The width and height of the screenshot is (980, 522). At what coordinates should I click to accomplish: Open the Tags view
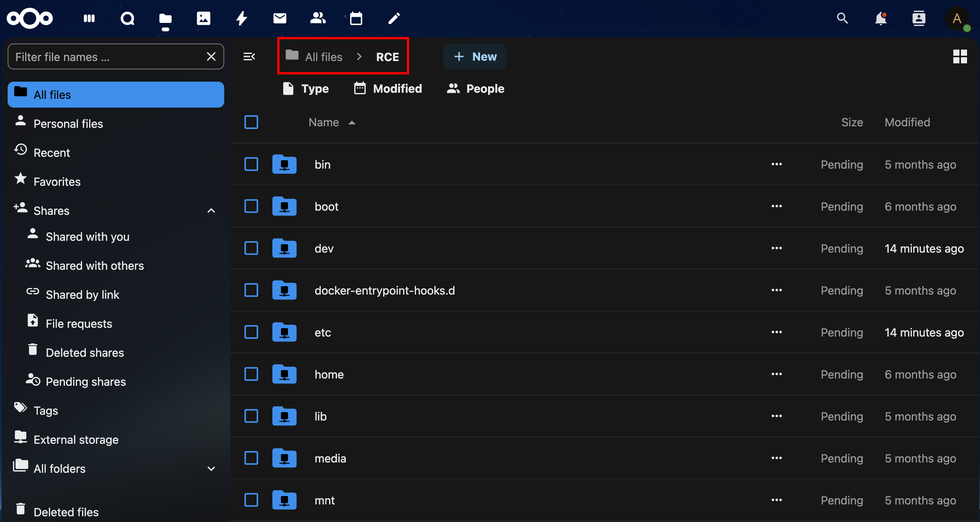116,411
